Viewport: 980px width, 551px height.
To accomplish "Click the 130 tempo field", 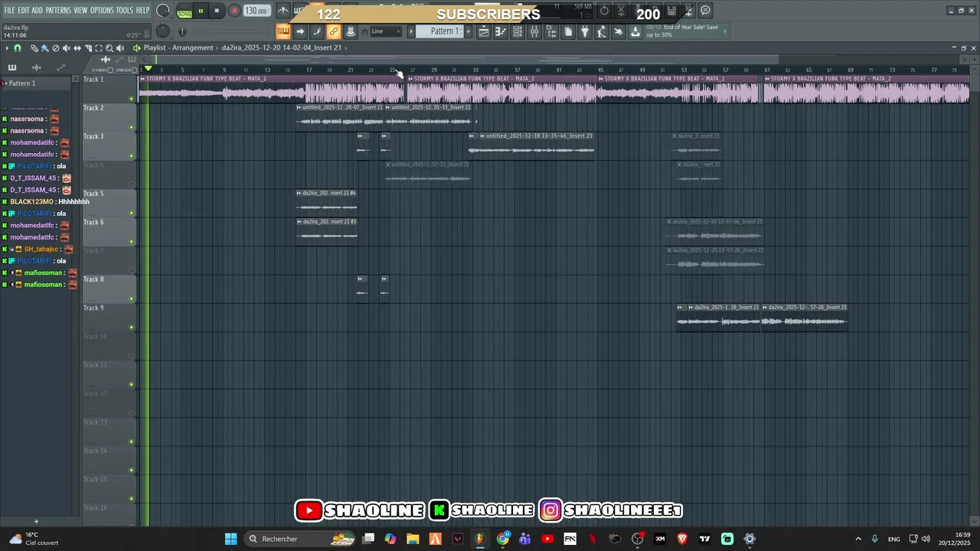I will point(256,11).
